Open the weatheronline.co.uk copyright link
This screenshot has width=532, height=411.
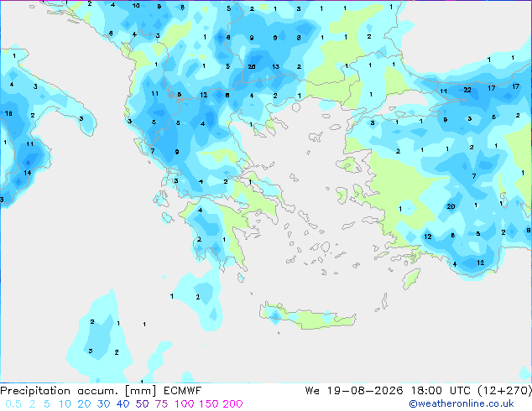(x=462, y=403)
